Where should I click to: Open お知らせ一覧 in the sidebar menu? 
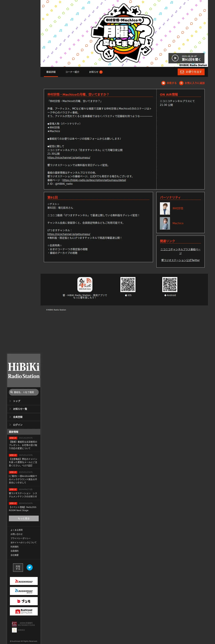pyautogui.click(x=24, y=409)
